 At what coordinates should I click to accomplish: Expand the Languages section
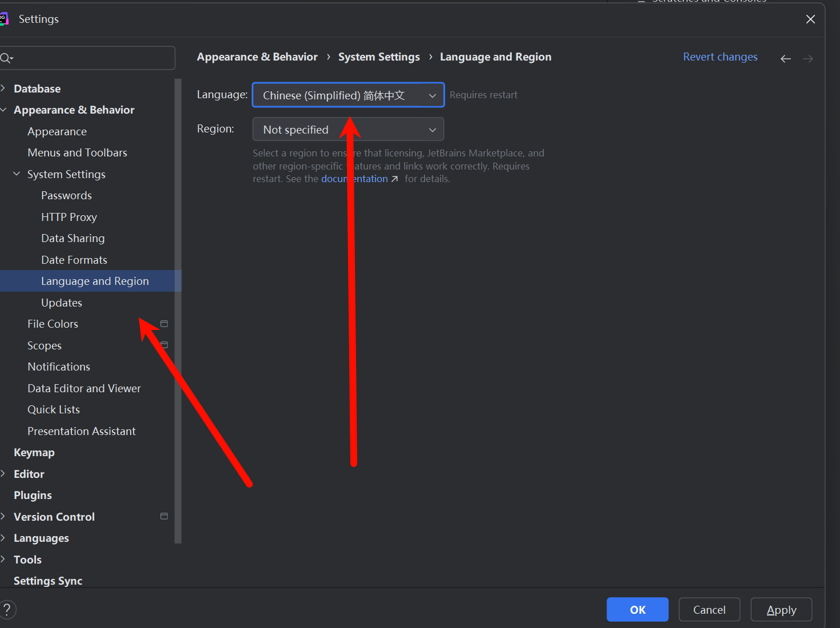3,538
